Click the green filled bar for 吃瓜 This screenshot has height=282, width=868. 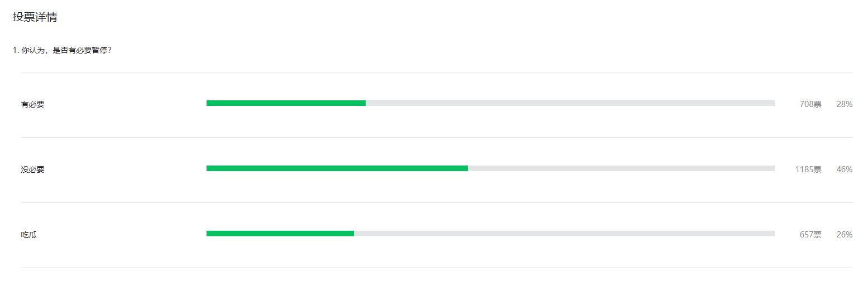pos(280,234)
